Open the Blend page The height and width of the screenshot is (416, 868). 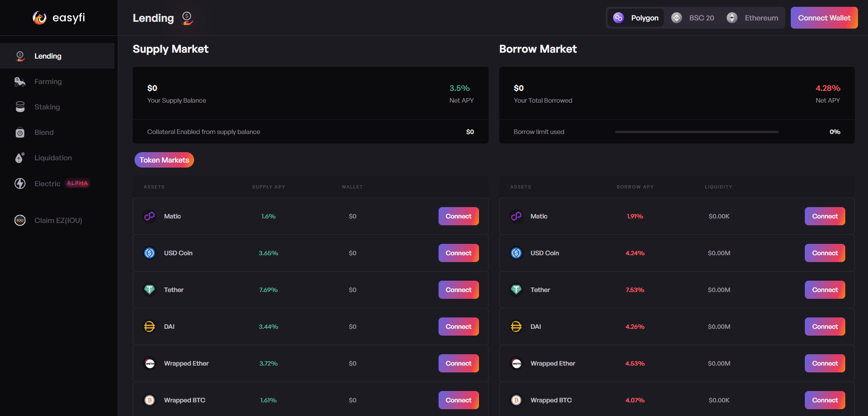coord(57,132)
